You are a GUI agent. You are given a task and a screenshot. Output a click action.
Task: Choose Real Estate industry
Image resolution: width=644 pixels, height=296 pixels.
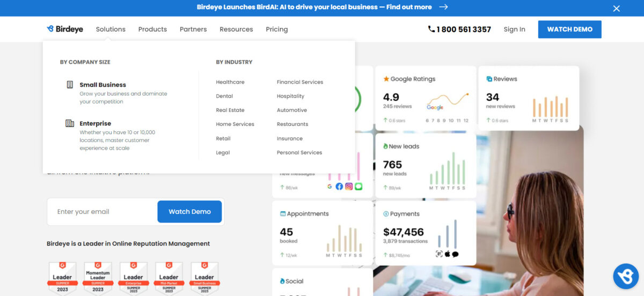click(230, 110)
